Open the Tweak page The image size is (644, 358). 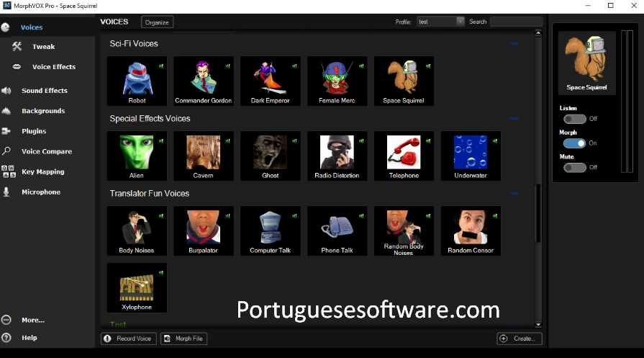pyautogui.click(x=44, y=46)
